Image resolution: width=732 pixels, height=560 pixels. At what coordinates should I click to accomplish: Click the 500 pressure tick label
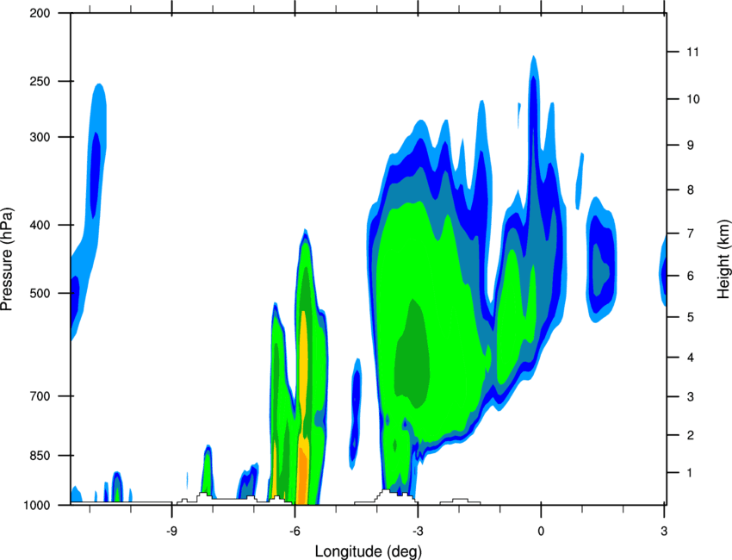[x=40, y=293]
